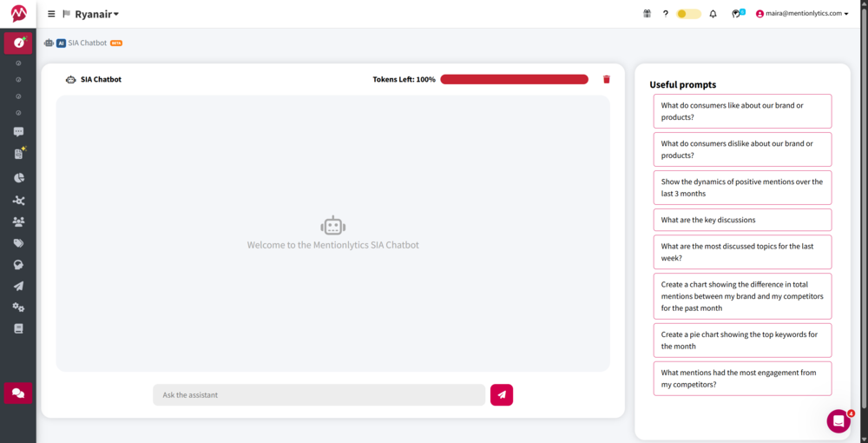The width and height of the screenshot is (868, 443).
Task: Select the key discussions prompt
Action: click(742, 220)
